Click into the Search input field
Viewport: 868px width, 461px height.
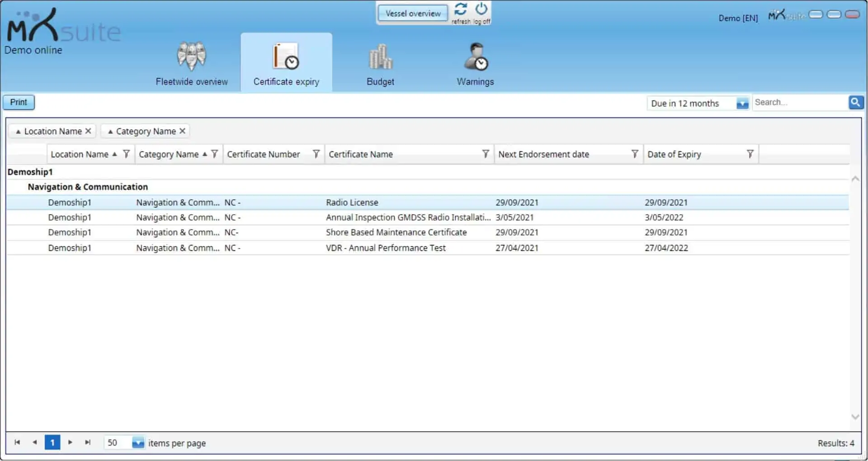coord(799,103)
